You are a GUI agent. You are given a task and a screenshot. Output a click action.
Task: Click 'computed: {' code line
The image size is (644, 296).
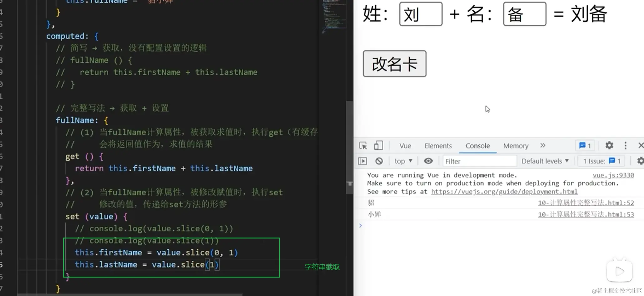73,36
